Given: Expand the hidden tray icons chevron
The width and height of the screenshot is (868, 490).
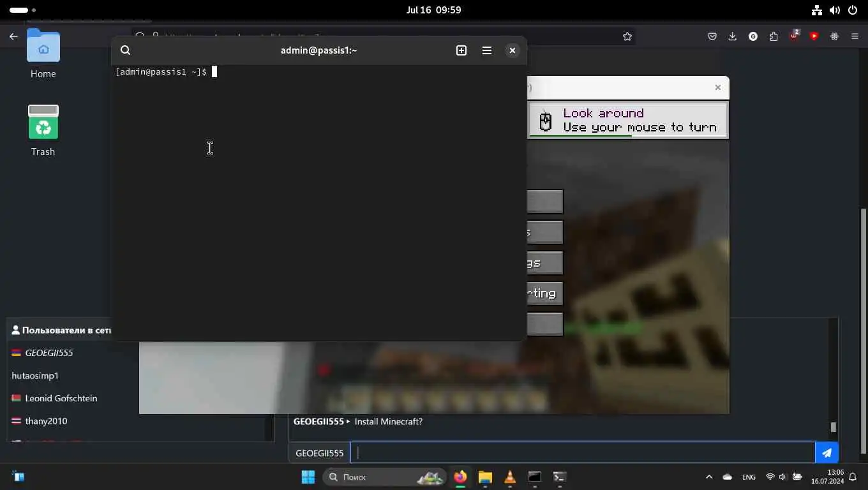Looking at the screenshot, I should click(709, 477).
